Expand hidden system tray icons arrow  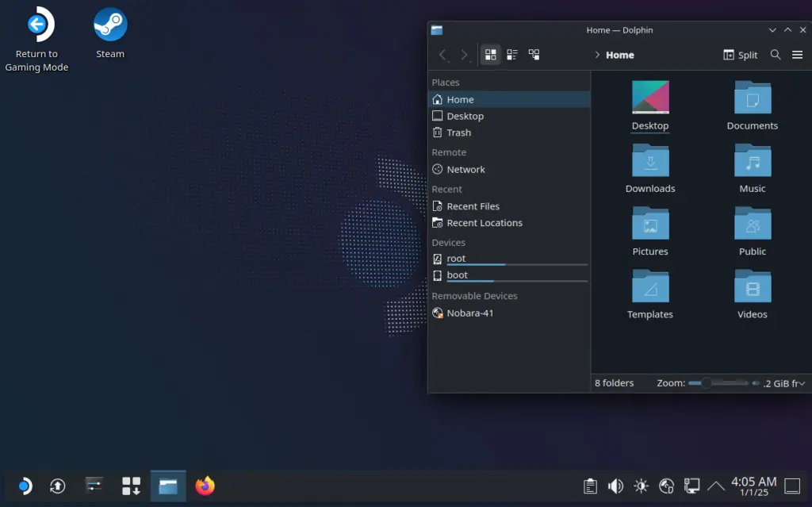pyautogui.click(x=716, y=486)
